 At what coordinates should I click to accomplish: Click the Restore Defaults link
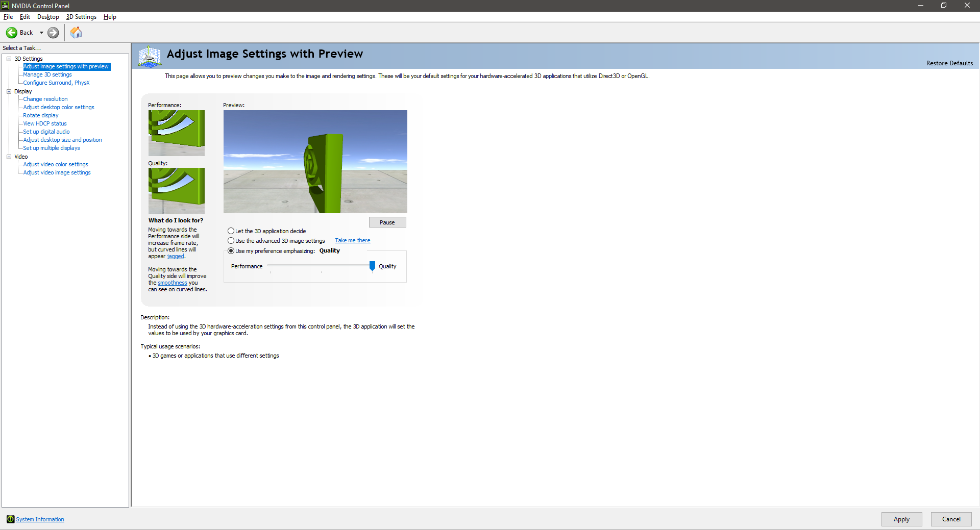(x=949, y=63)
